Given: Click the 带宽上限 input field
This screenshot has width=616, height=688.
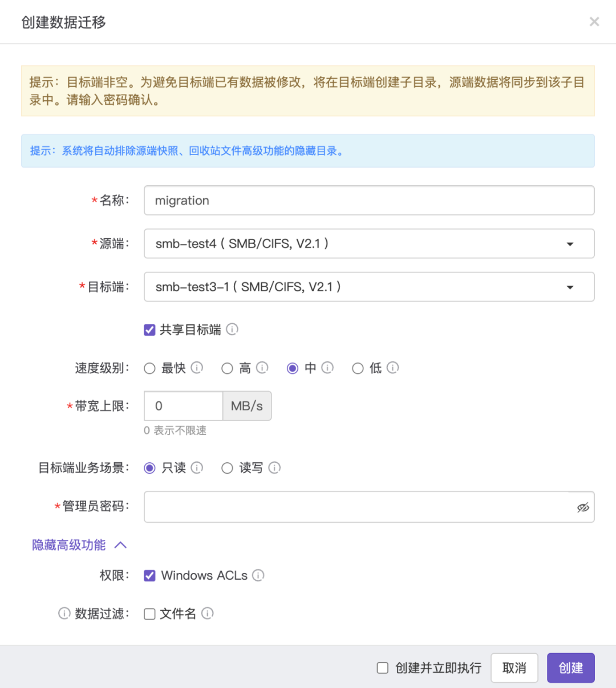Looking at the screenshot, I should coord(183,406).
